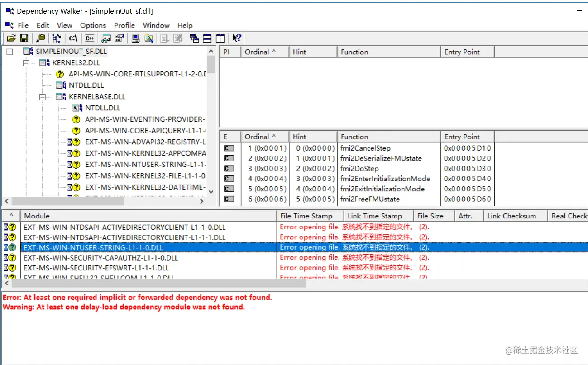Screen dimensions: 588x365
Task: Collapse the KERNELBASE.DLL tree node
Action: pos(43,97)
